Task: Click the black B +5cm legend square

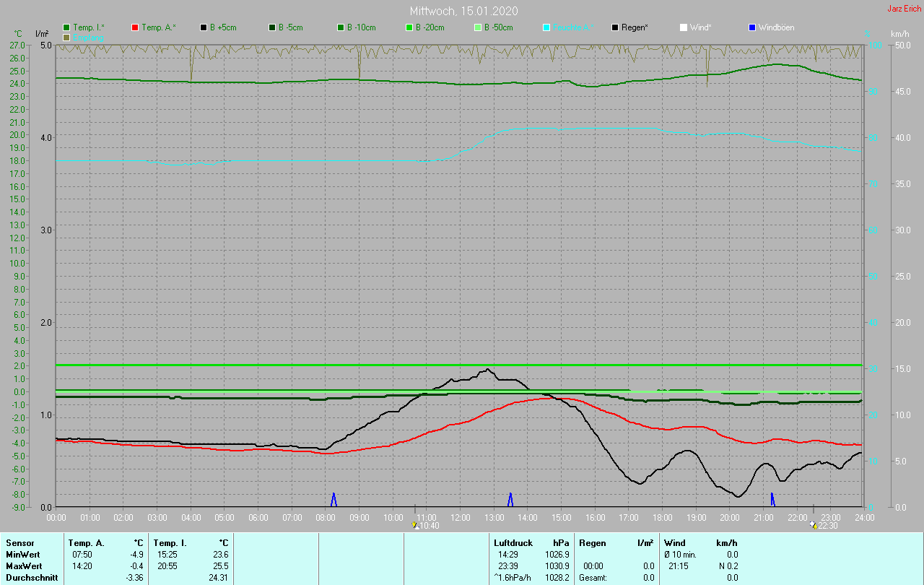Action: [x=204, y=27]
